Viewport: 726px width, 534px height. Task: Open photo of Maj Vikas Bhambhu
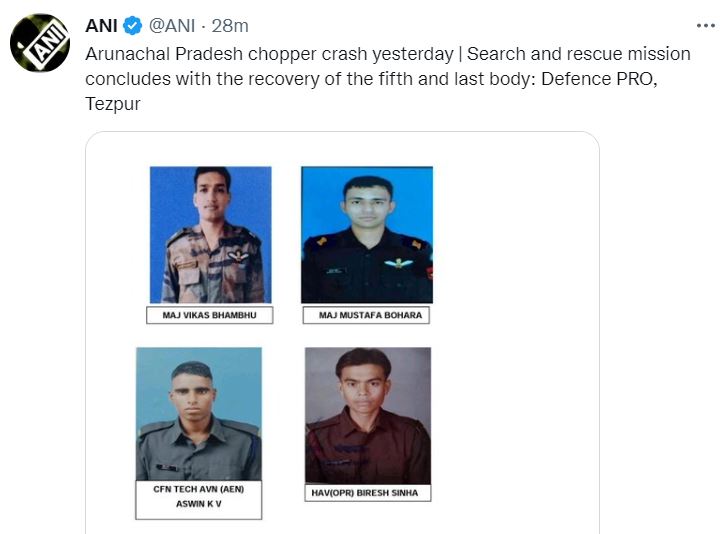click(x=210, y=235)
